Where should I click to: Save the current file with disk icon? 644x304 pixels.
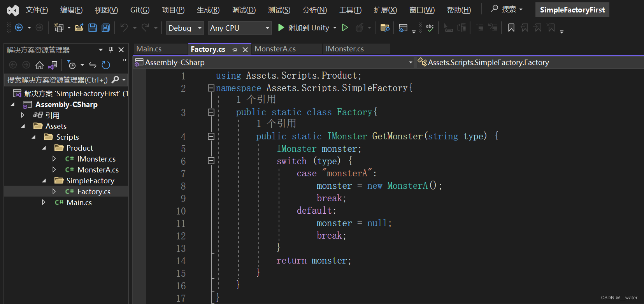(93, 28)
